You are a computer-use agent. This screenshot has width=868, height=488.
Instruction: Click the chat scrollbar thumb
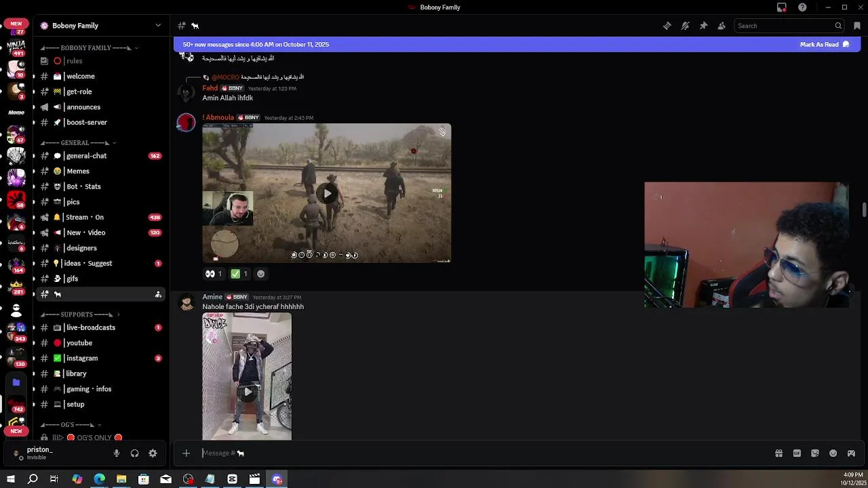(x=864, y=209)
